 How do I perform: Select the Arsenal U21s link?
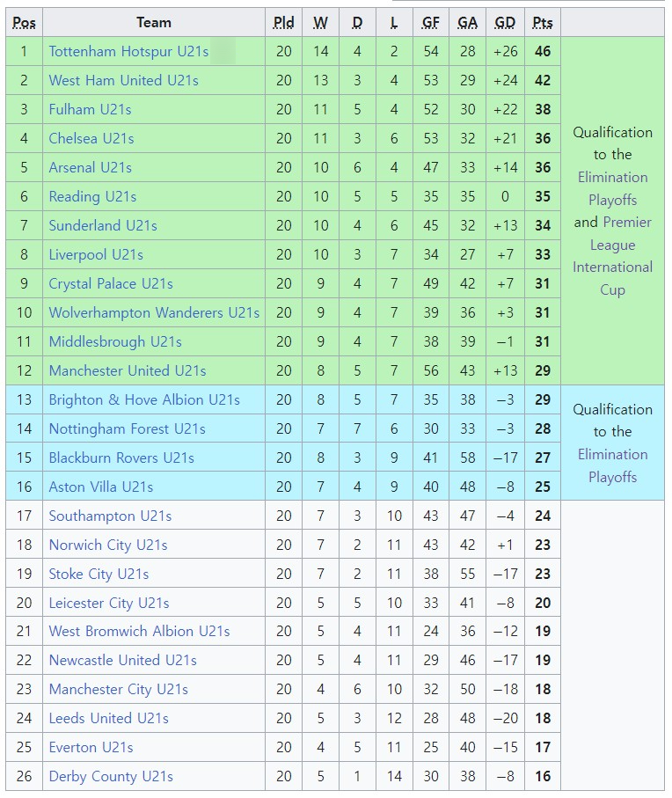90,167
